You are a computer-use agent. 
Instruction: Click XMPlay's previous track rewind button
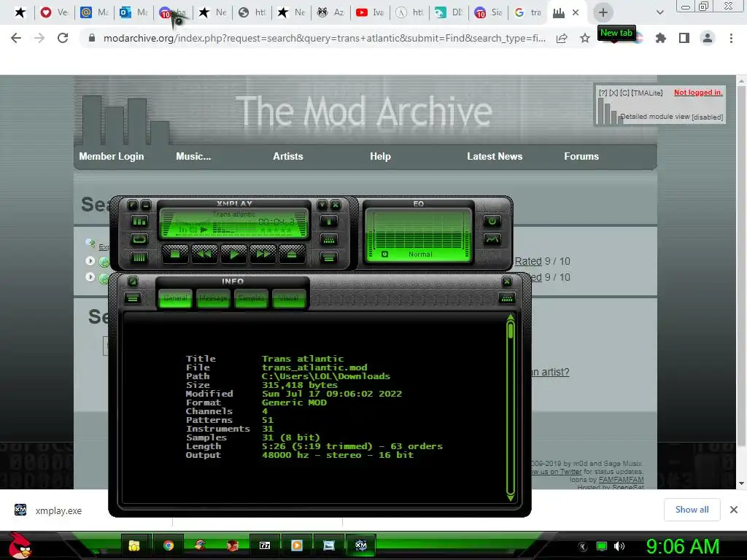[204, 254]
